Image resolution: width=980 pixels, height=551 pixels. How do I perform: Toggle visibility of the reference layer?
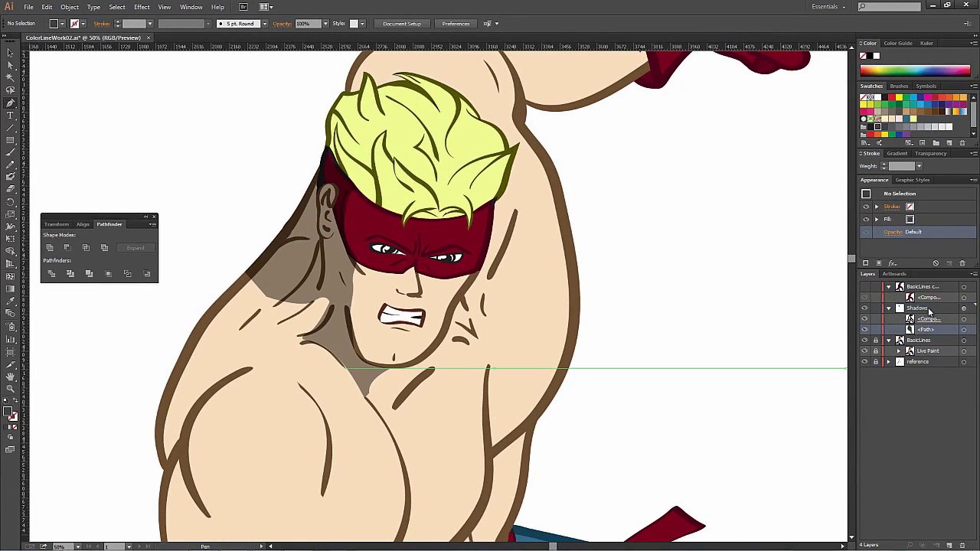tap(865, 362)
